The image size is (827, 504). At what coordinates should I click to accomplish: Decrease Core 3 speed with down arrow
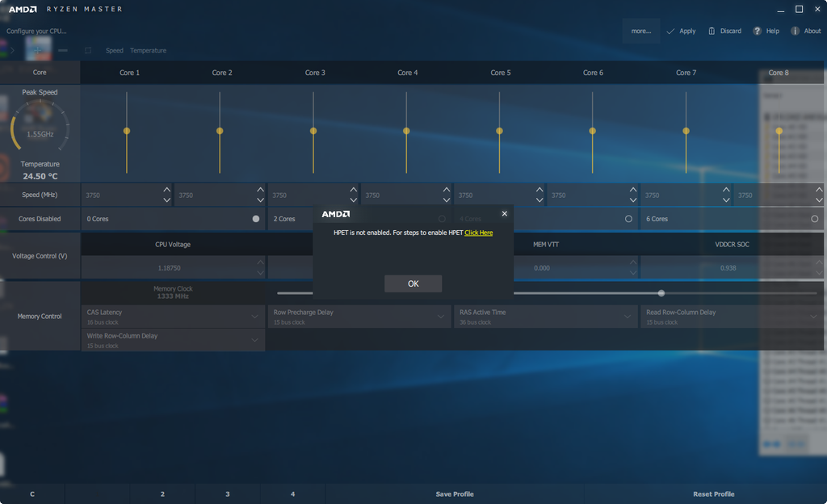(354, 200)
